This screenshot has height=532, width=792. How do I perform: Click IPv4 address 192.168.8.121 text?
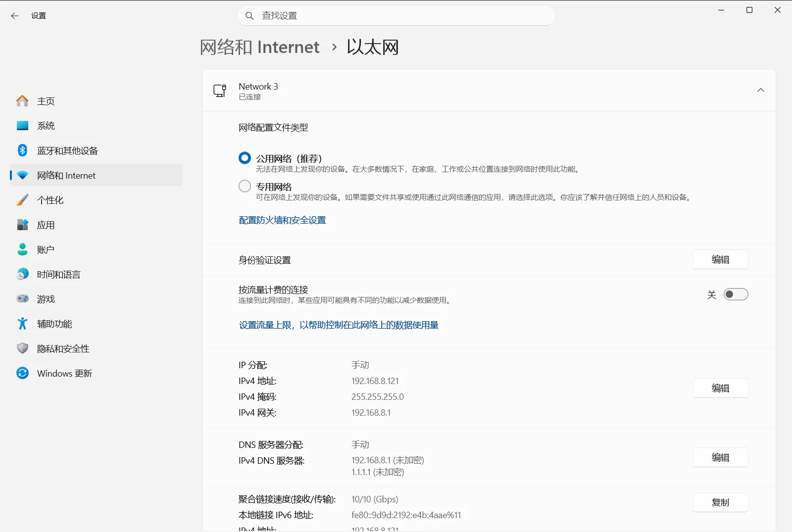pyautogui.click(x=375, y=381)
